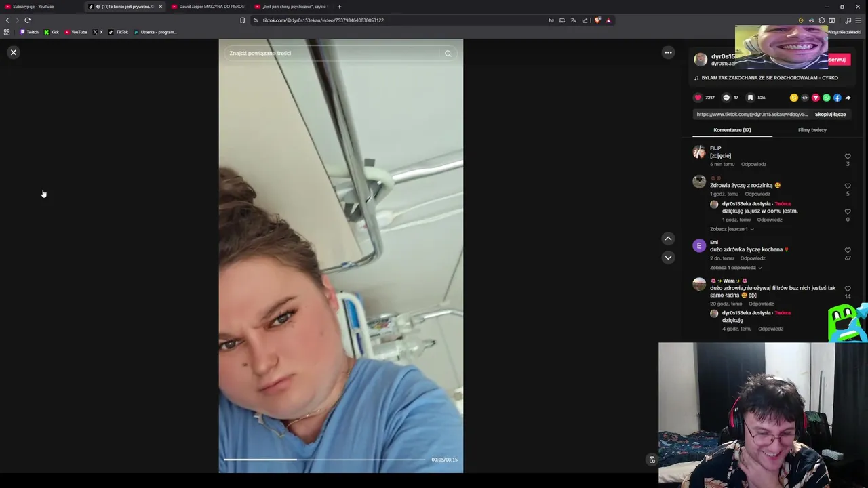Save video with the bookmark icon
Image resolution: width=868 pixels, height=488 pixels.
click(x=750, y=98)
